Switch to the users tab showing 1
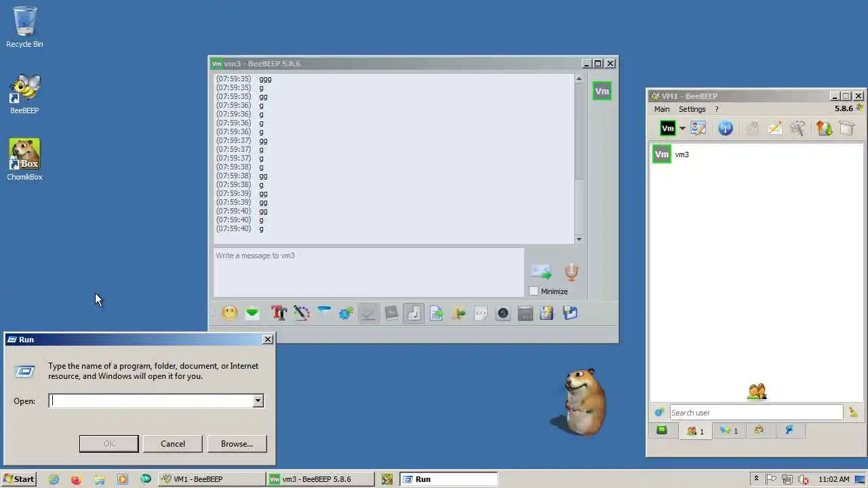 [695, 431]
